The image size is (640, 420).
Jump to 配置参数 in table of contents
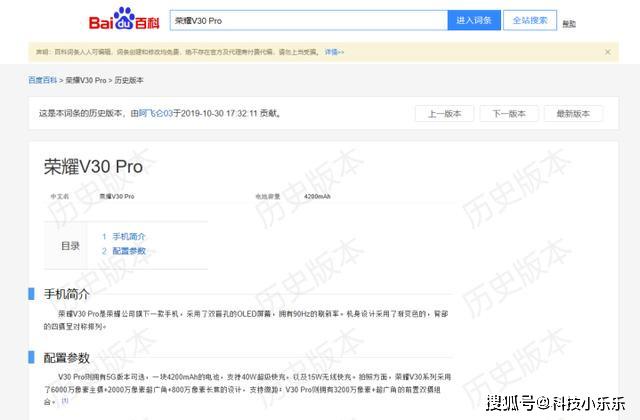click(129, 251)
